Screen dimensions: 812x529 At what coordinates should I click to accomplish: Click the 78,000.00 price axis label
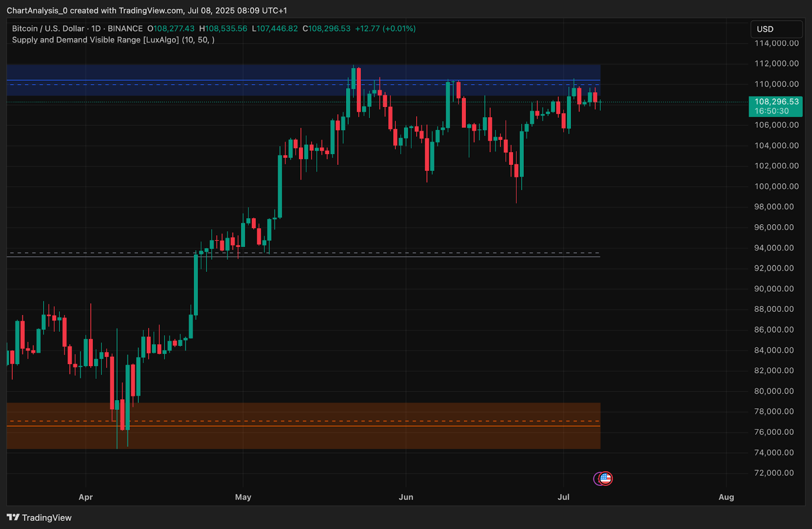tap(774, 411)
